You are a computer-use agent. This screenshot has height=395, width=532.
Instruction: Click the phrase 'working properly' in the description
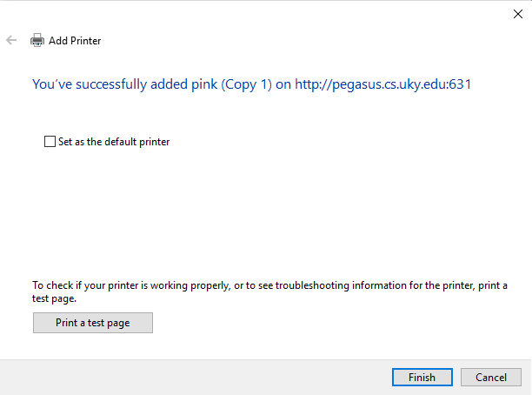click(x=190, y=285)
